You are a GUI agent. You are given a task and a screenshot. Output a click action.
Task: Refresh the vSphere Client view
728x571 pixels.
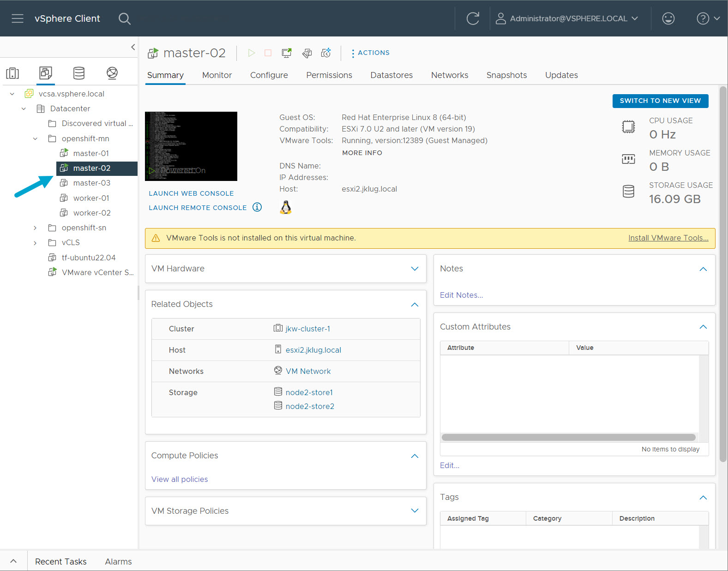[x=473, y=18]
